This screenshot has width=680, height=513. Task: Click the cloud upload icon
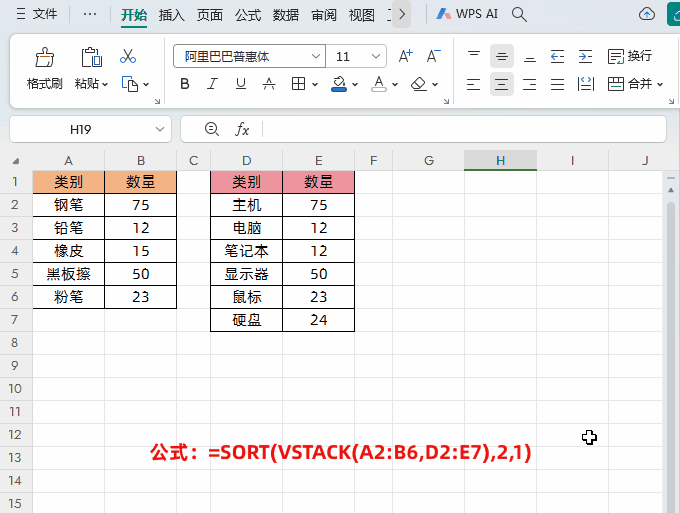coord(647,14)
